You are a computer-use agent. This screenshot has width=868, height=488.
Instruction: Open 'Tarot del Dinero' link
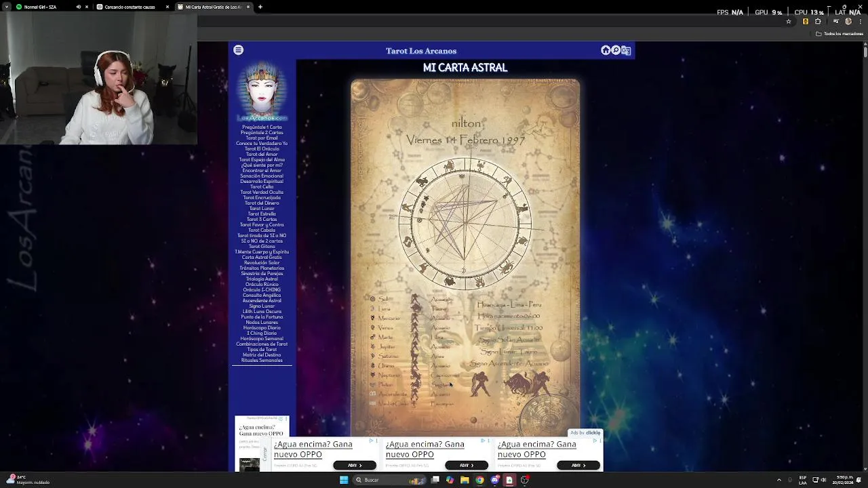point(262,203)
